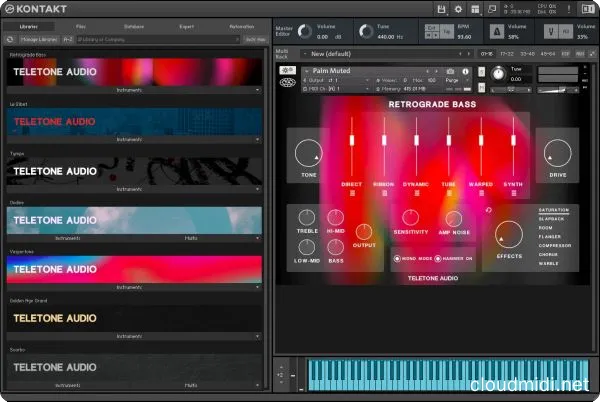Viewport: 600px width, 402px height.
Task: Switch to the Automation tab
Action: click(241, 26)
